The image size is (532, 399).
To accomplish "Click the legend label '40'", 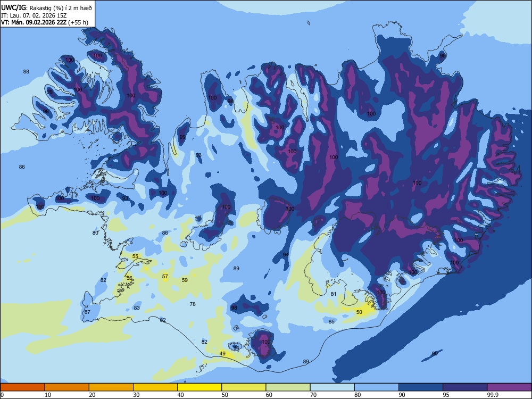I will click(180, 395).
